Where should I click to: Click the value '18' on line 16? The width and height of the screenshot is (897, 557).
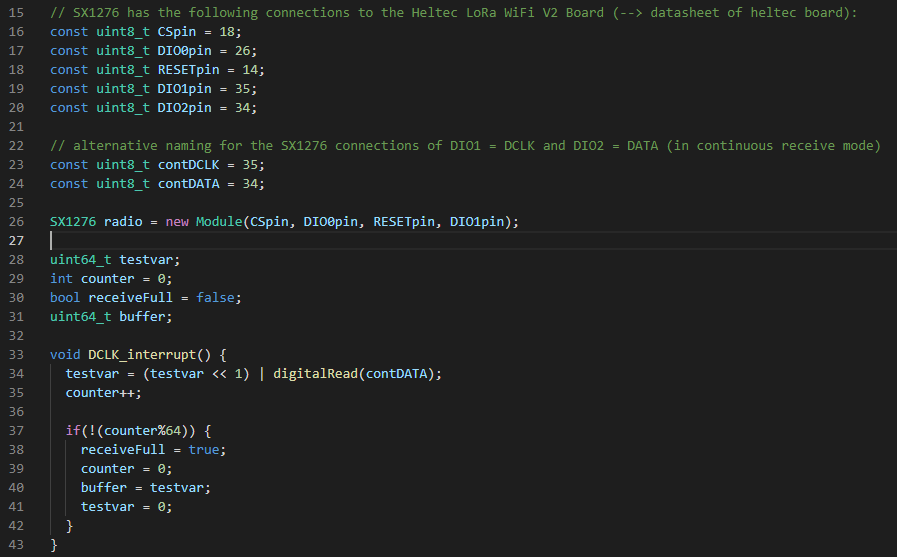pos(227,32)
